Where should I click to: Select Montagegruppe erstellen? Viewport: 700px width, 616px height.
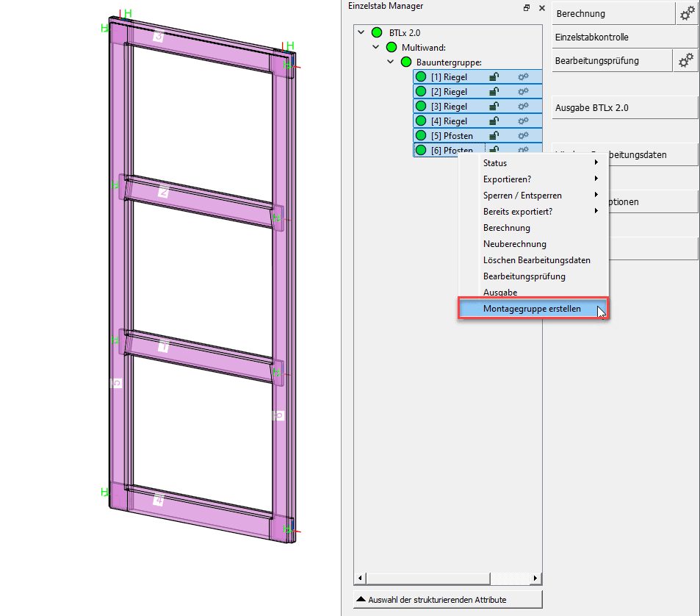click(x=533, y=309)
